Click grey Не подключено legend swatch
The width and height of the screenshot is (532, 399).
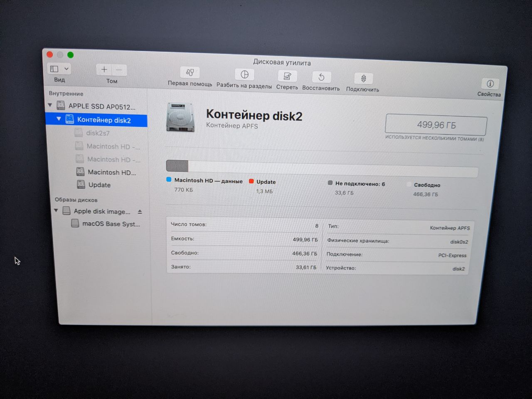coord(330,182)
